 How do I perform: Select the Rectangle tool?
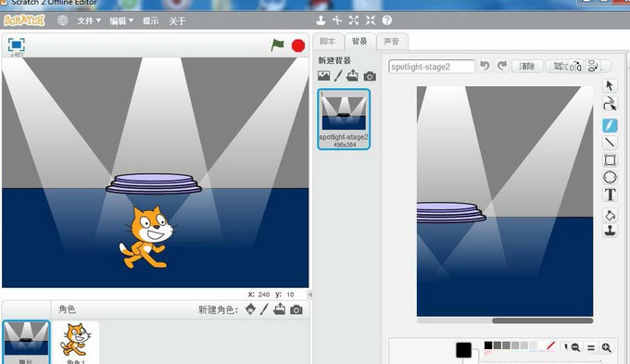[x=610, y=160]
